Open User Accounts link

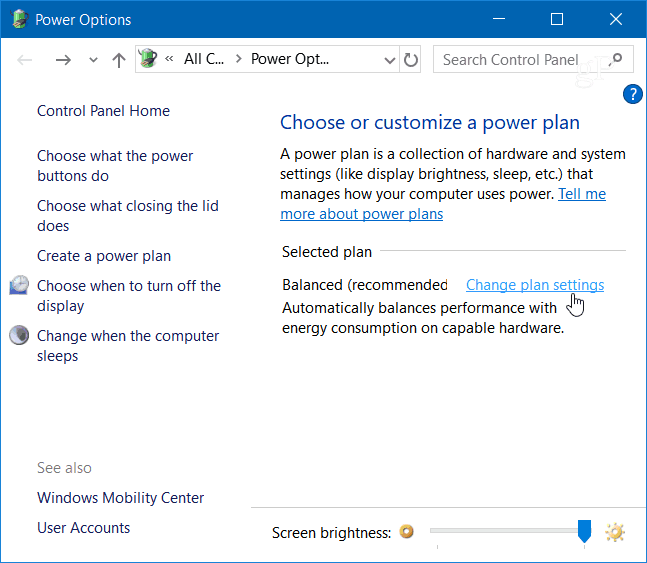[83, 528]
